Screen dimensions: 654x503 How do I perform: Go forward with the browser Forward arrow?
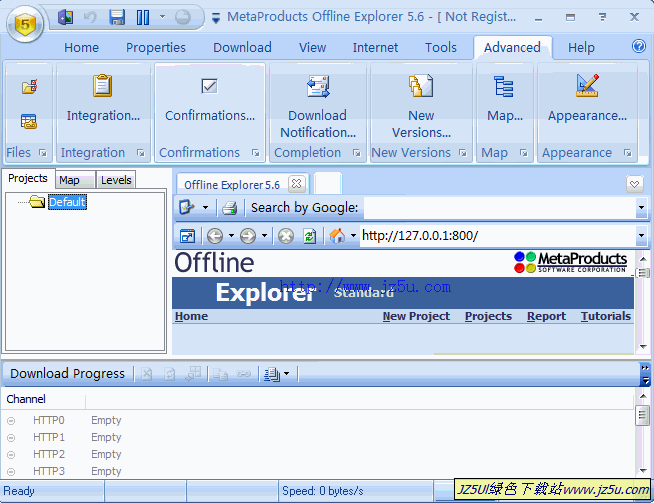coord(248,236)
